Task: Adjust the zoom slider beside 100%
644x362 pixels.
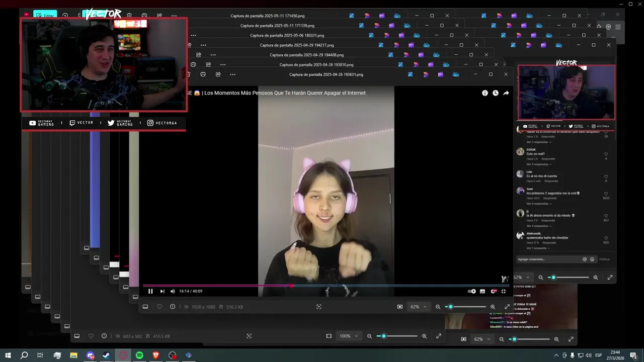Action: [397, 336]
